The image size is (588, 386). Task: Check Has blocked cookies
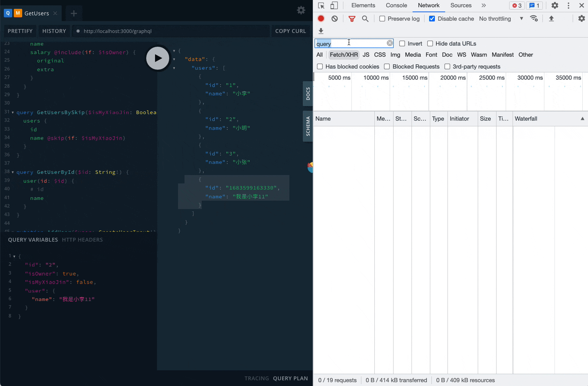click(x=320, y=67)
